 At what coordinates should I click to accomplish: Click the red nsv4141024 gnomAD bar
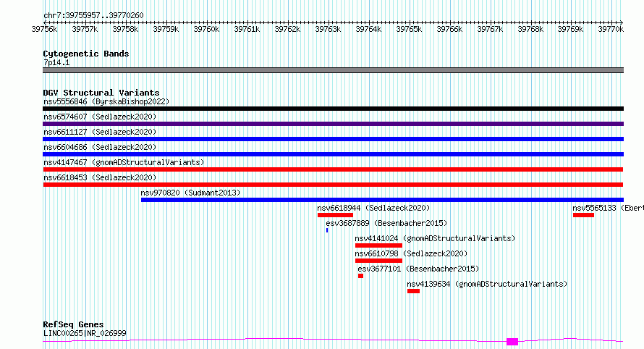click(x=378, y=245)
